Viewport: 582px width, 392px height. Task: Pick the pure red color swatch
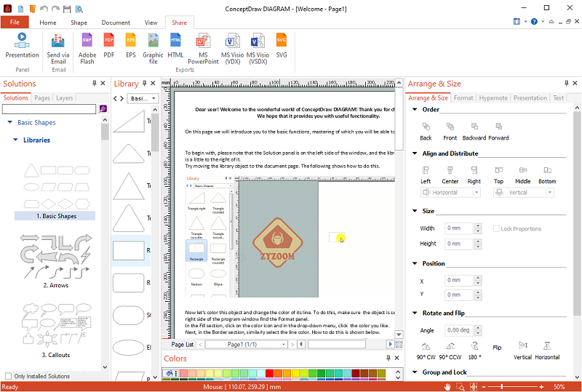[x=270, y=373]
